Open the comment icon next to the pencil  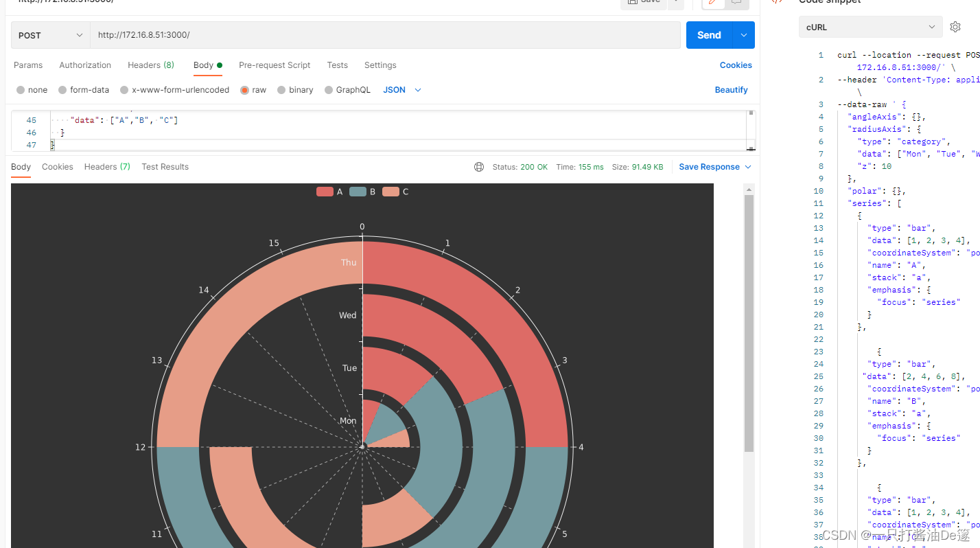tap(736, 2)
